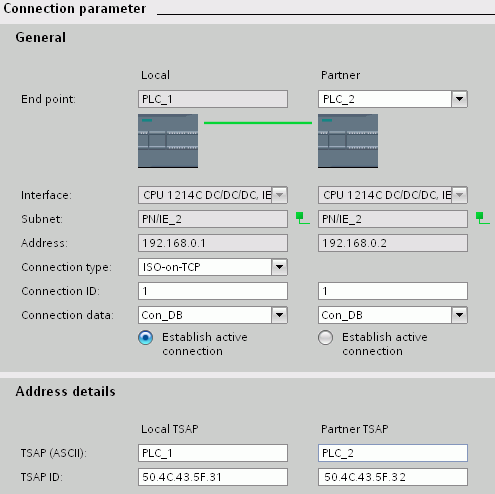This screenshot has height=494, width=495.
Task: Open the partner Interface CPU 1214C dropdown
Action: (459, 195)
